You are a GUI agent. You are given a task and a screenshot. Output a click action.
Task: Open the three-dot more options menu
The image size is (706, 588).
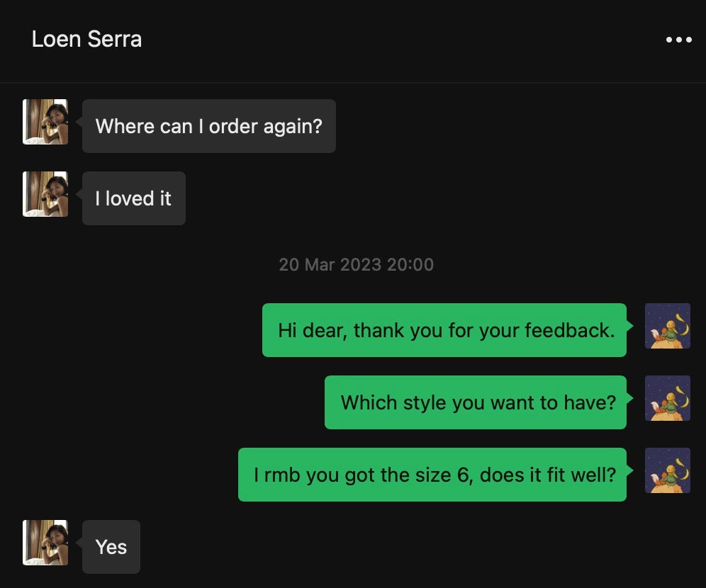[x=678, y=40]
